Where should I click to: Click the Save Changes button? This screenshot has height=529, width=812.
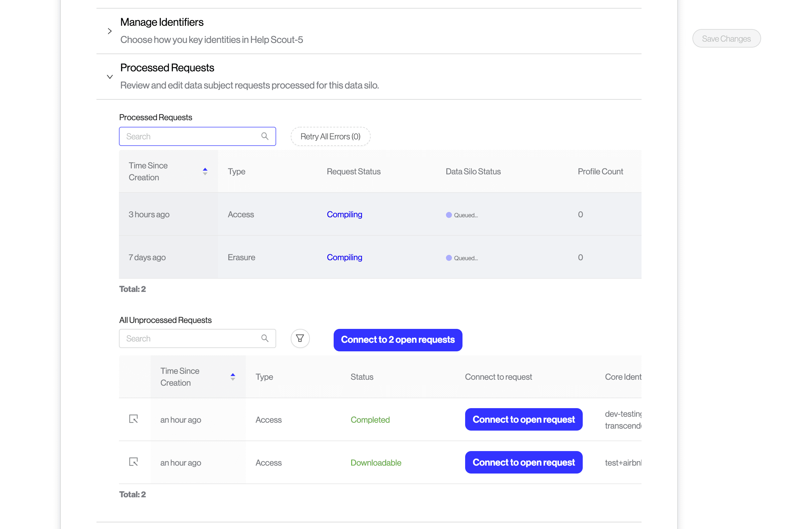coord(726,39)
